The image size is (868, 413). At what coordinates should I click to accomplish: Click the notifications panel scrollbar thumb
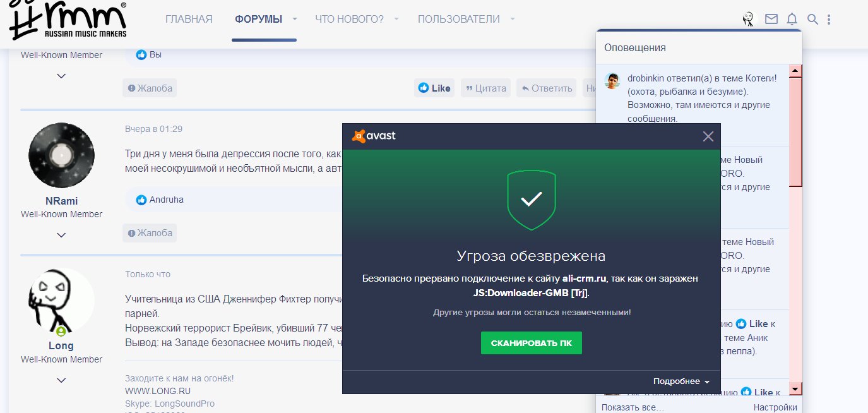point(795,131)
